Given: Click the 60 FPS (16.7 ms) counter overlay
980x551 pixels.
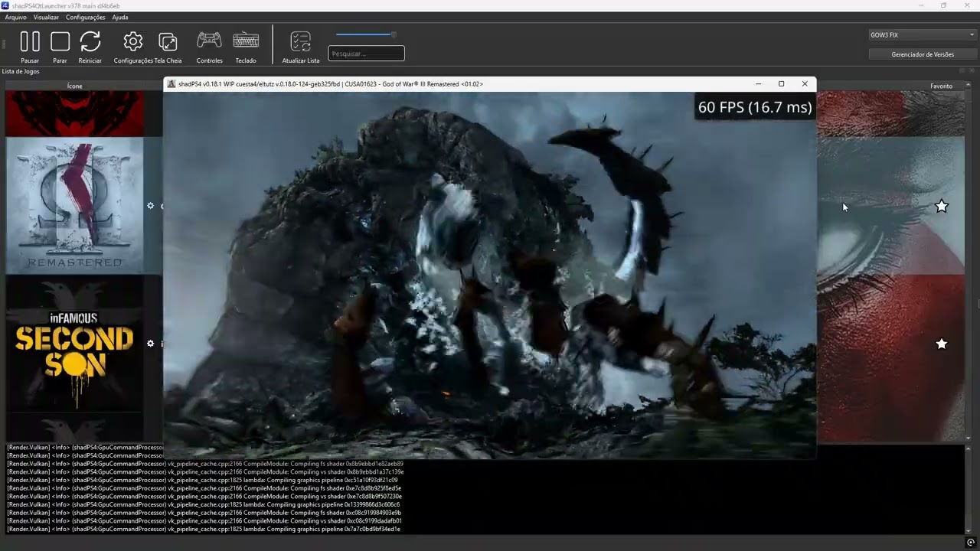Looking at the screenshot, I should [755, 107].
